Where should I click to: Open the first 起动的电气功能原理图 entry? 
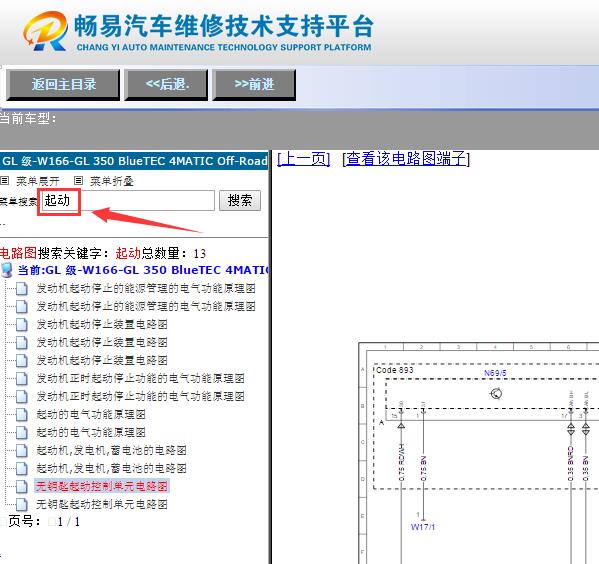[91, 414]
